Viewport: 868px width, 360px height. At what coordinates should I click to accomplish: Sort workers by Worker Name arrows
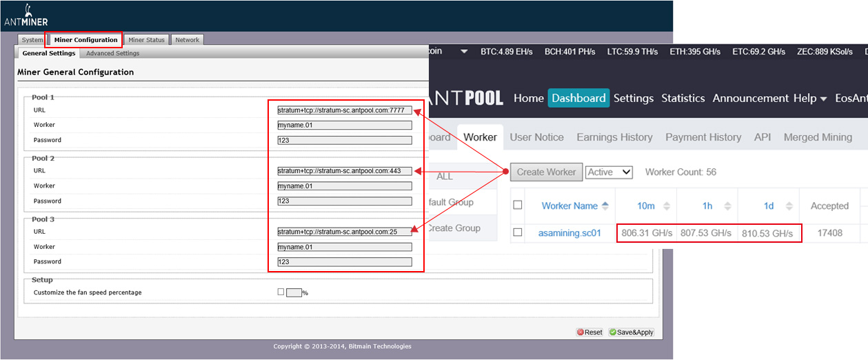pyautogui.click(x=605, y=206)
